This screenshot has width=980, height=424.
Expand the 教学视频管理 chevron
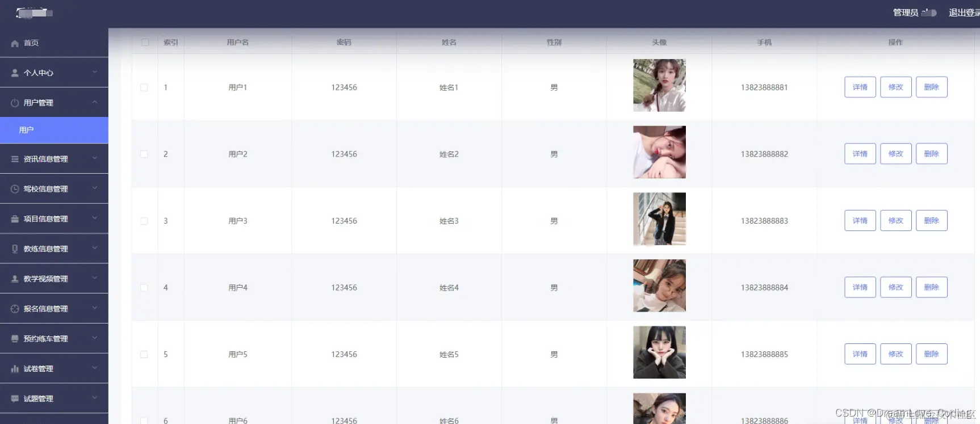tap(95, 278)
